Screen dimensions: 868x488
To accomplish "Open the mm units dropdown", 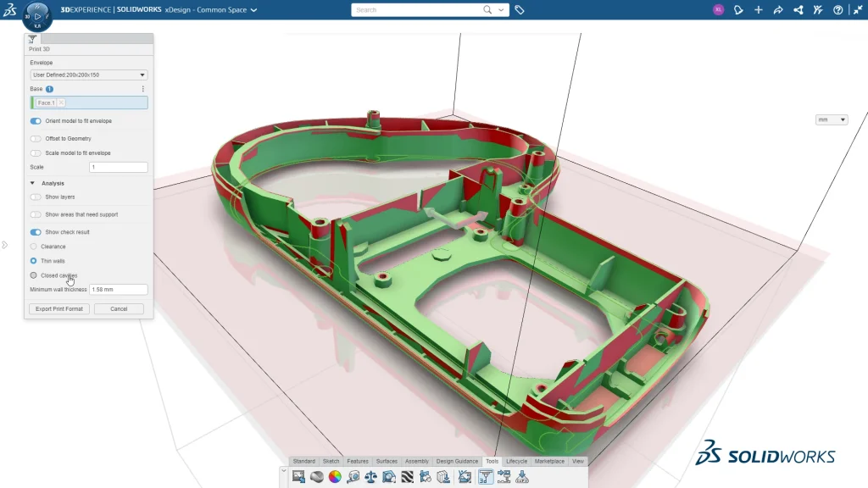I will (x=832, y=119).
